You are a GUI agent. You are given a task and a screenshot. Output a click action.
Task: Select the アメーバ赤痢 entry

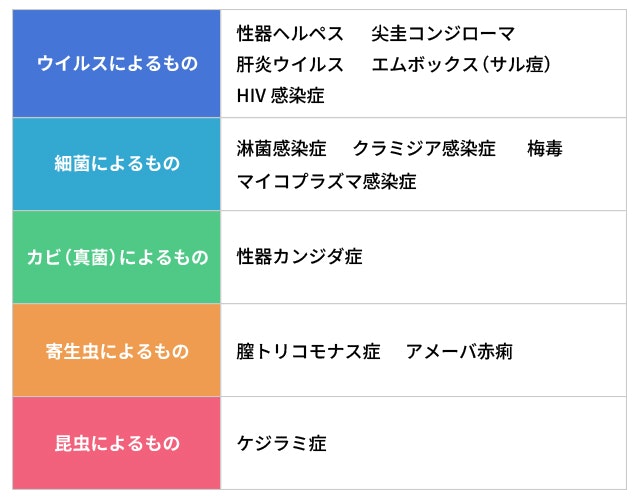460,351
